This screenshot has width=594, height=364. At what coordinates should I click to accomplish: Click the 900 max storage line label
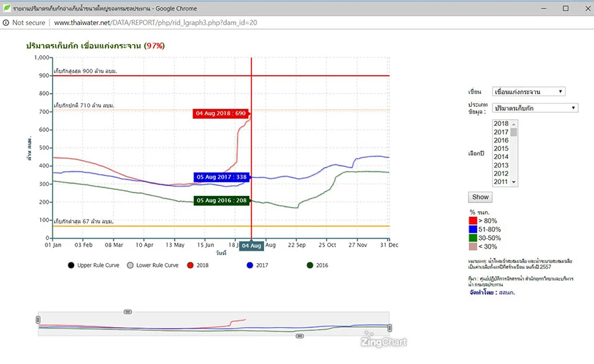coord(85,71)
